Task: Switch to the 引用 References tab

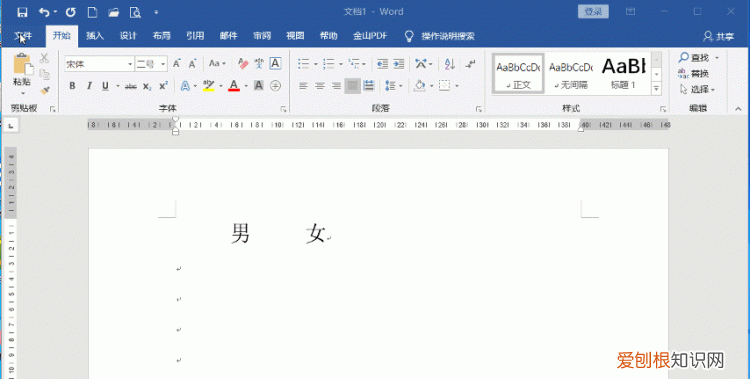Action: [x=195, y=36]
